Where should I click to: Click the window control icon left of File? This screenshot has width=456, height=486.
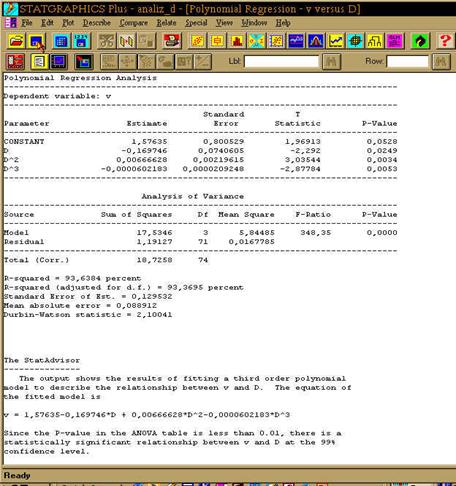[x=10, y=23]
